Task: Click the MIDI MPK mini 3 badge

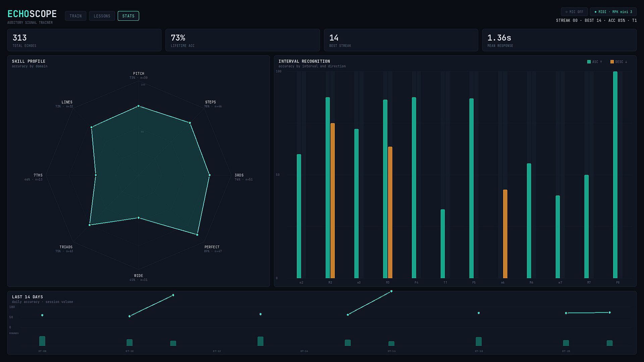Action: click(613, 12)
